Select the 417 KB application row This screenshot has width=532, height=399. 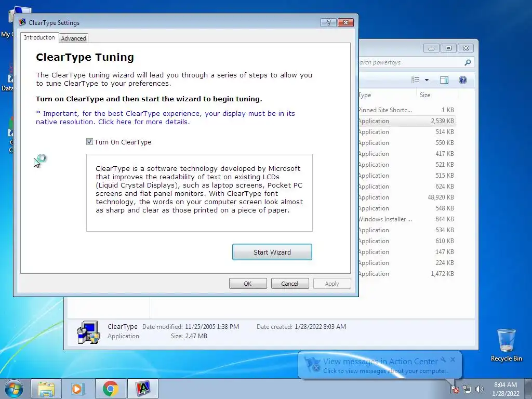coord(406,154)
